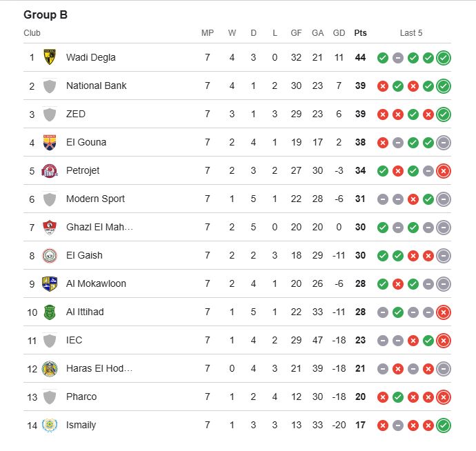Image resolution: width=476 pixels, height=451 pixels.
Task: Click the Last 5 column header
Action: 411,33
